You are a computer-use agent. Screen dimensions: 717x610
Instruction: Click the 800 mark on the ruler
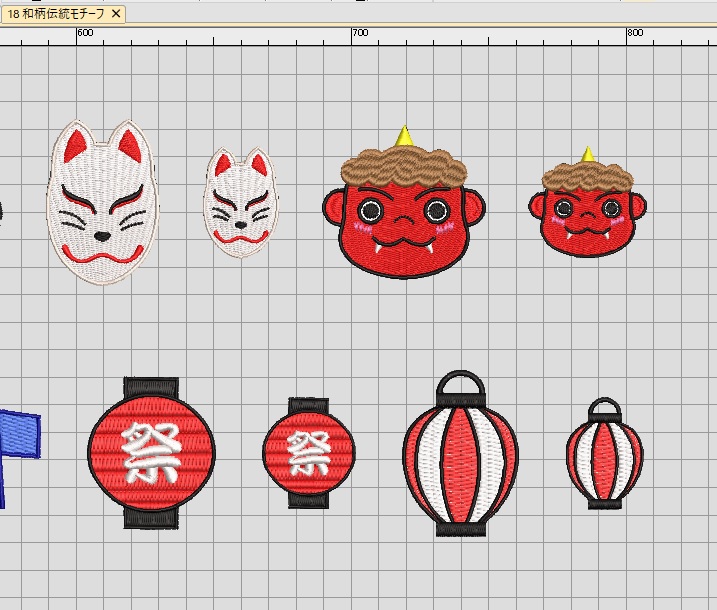point(635,33)
